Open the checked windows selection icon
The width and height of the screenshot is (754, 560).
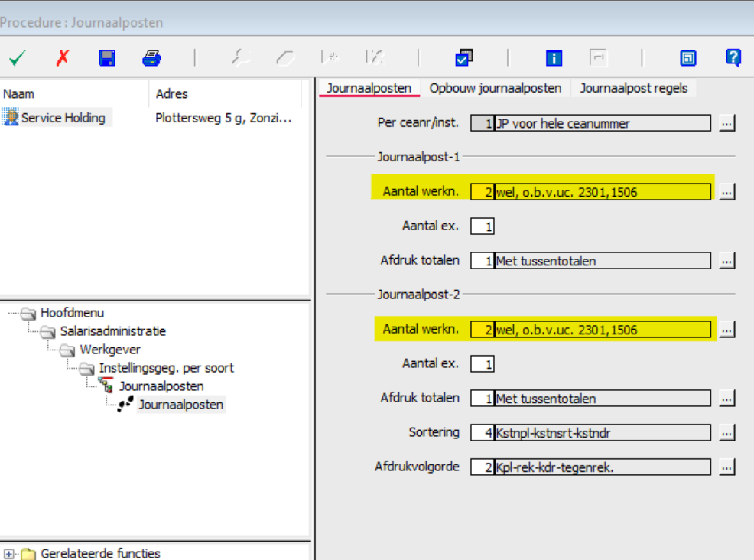(464, 58)
